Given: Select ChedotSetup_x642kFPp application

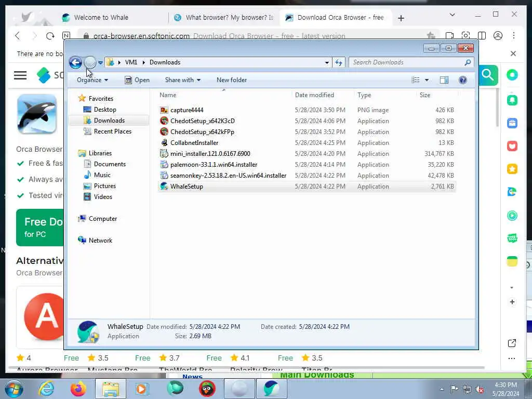Looking at the screenshot, I should [307, 131].
